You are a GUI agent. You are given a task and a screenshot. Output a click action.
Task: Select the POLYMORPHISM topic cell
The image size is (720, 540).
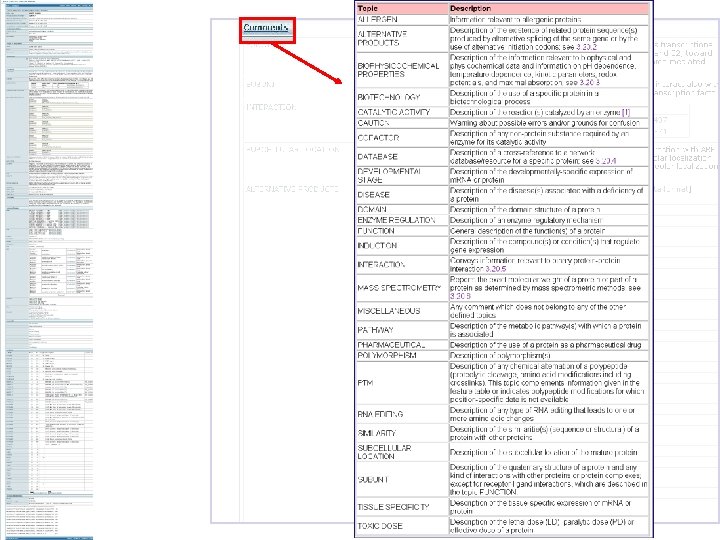(x=403, y=355)
